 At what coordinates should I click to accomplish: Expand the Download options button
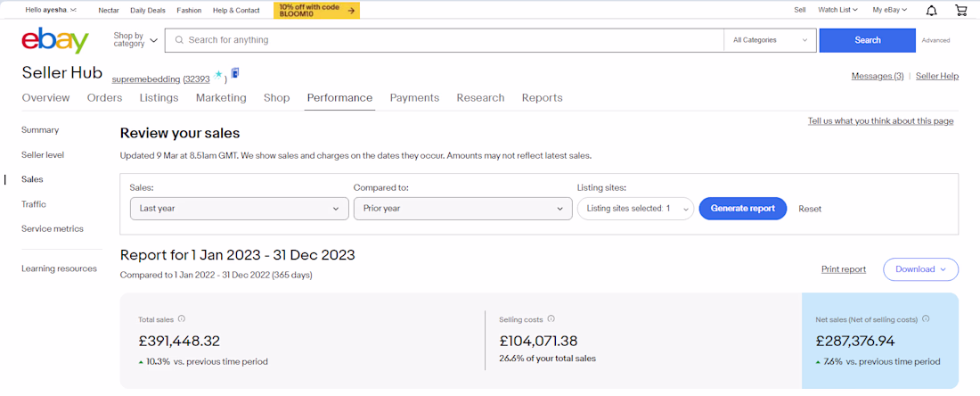pyautogui.click(x=920, y=269)
